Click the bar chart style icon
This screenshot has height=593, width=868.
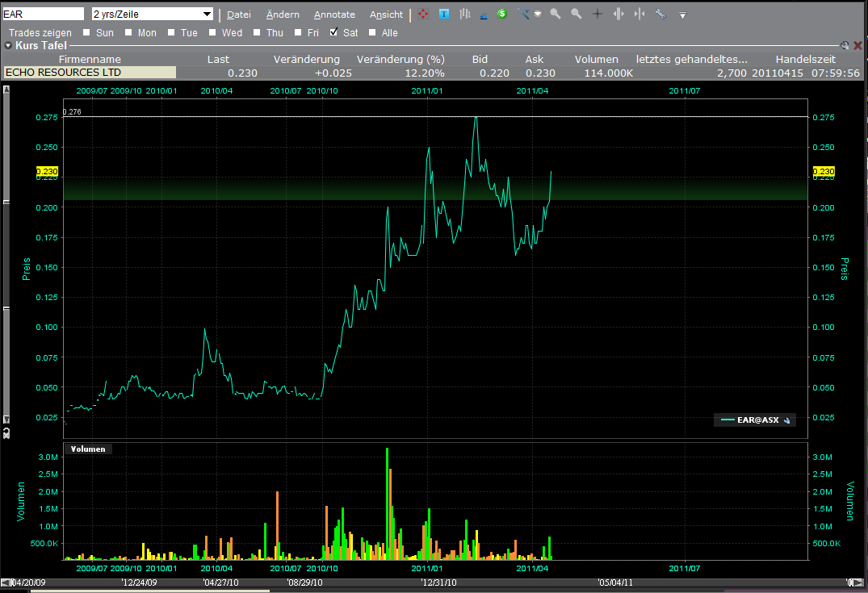pos(466,14)
